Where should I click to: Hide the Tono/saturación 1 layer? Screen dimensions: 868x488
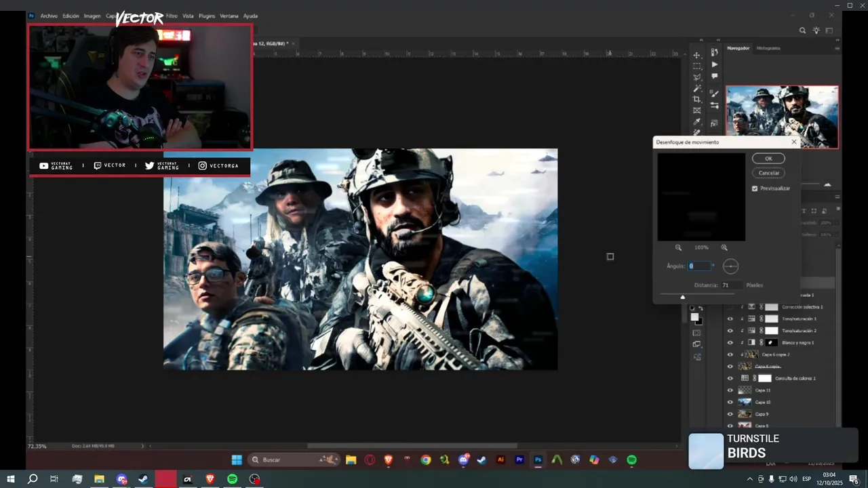(x=730, y=319)
